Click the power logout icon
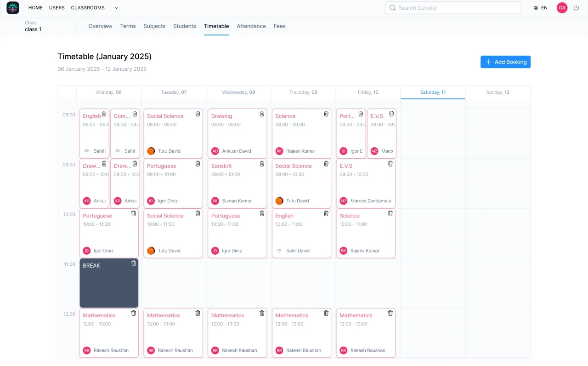Image resolution: width=588 pixels, height=366 pixels. point(576,8)
